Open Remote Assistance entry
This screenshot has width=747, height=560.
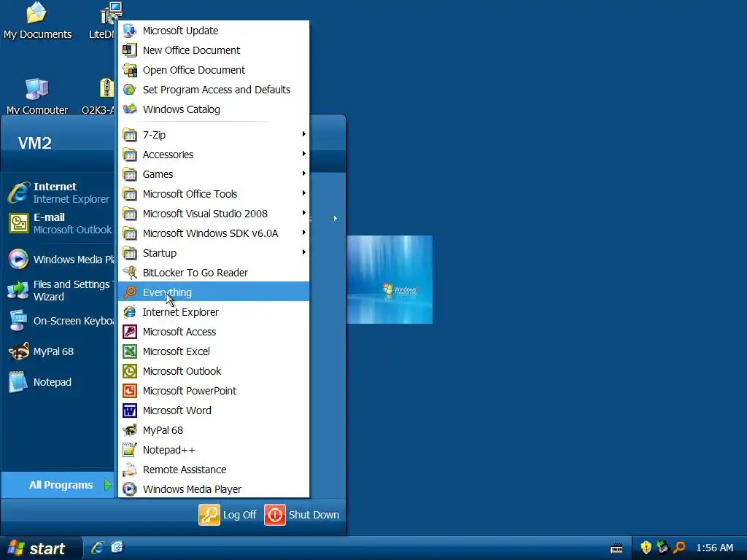[x=214, y=470]
